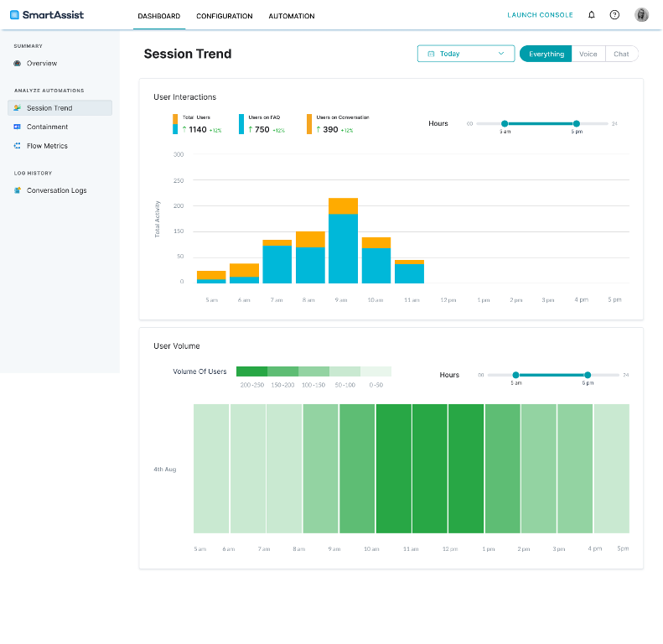Image resolution: width=663 pixels, height=644 pixels.
Task: Click the Conversation Logs sidebar icon
Action: coord(18,190)
